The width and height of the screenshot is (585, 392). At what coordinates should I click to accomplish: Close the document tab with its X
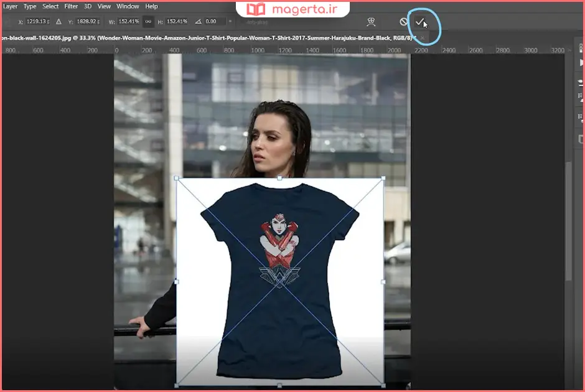(x=423, y=38)
